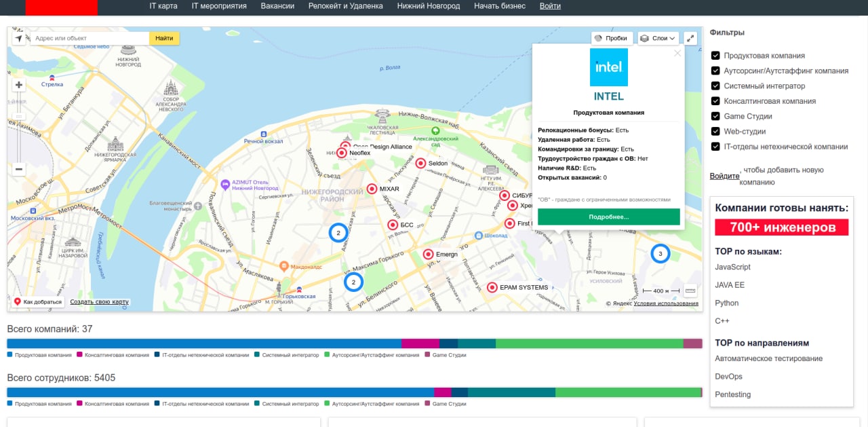The height and width of the screenshot is (427, 868).
Task: Select Python language link
Action: click(x=727, y=303)
